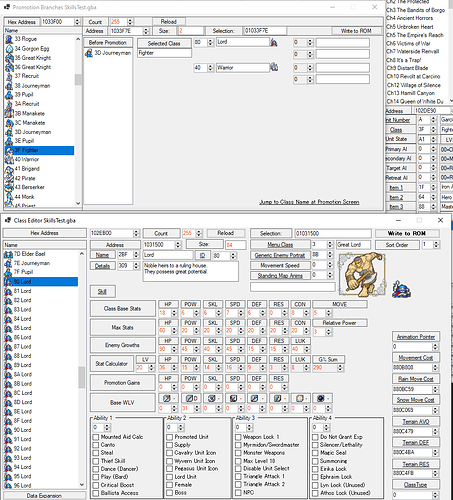Click the 81 Lord icon in Class Editor list

8,291
